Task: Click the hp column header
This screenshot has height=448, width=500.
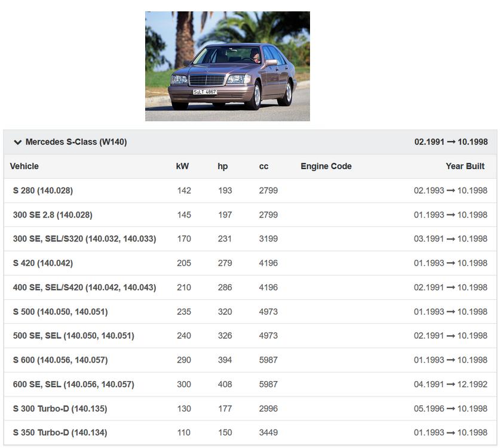Action: click(x=223, y=166)
